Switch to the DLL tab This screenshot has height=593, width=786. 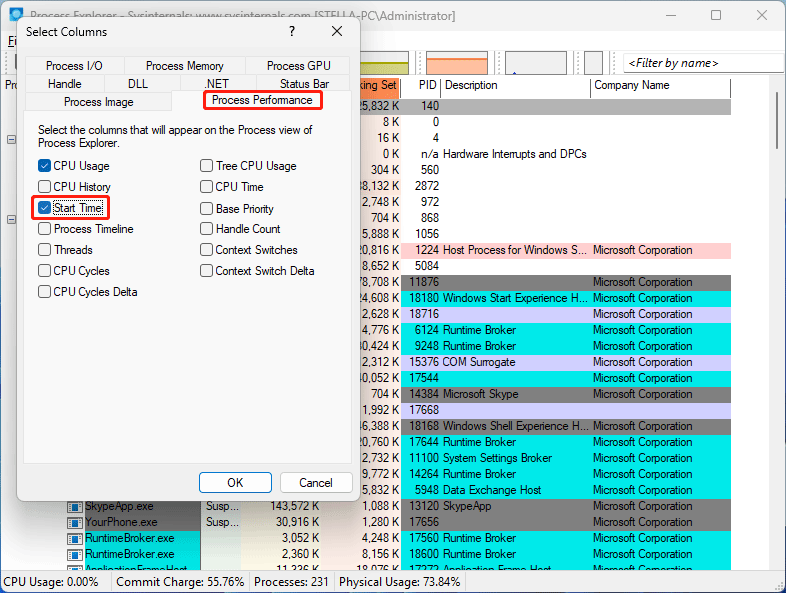[138, 84]
